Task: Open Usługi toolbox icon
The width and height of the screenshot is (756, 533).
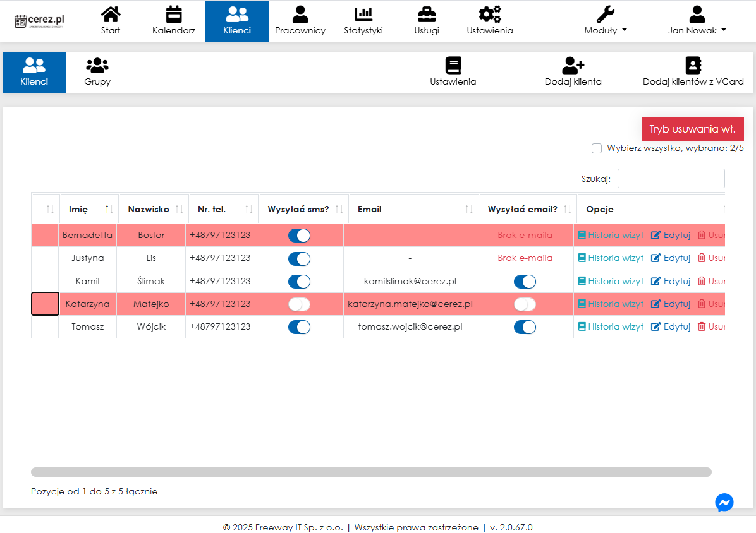Action: click(427, 15)
